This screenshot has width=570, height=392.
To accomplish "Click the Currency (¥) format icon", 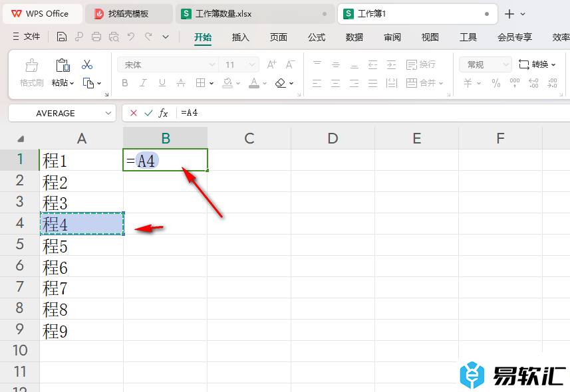I will (x=468, y=83).
